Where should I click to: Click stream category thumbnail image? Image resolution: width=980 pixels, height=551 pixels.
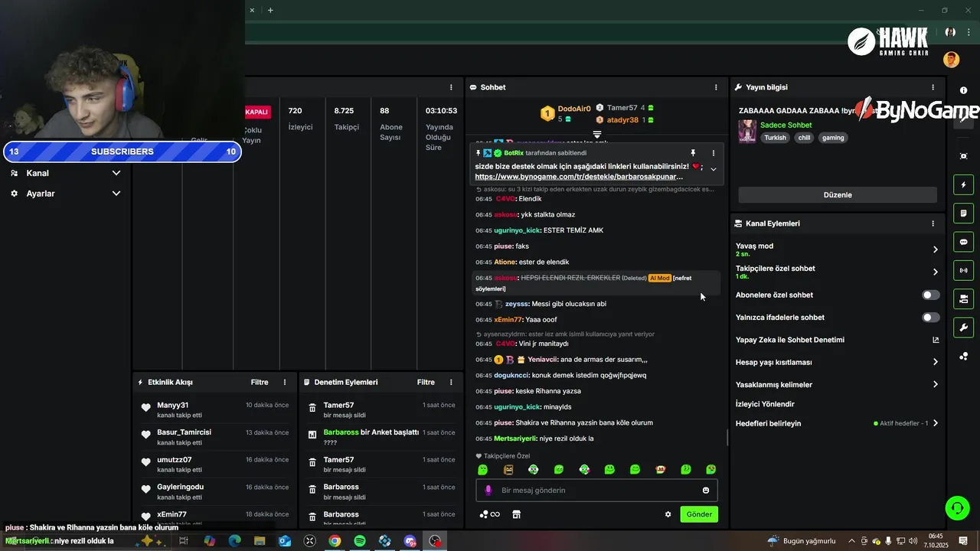tap(747, 131)
